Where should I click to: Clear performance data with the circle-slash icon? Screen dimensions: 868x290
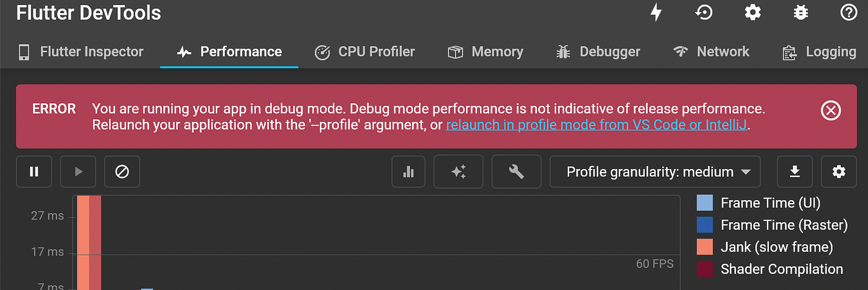tap(122, 171)
